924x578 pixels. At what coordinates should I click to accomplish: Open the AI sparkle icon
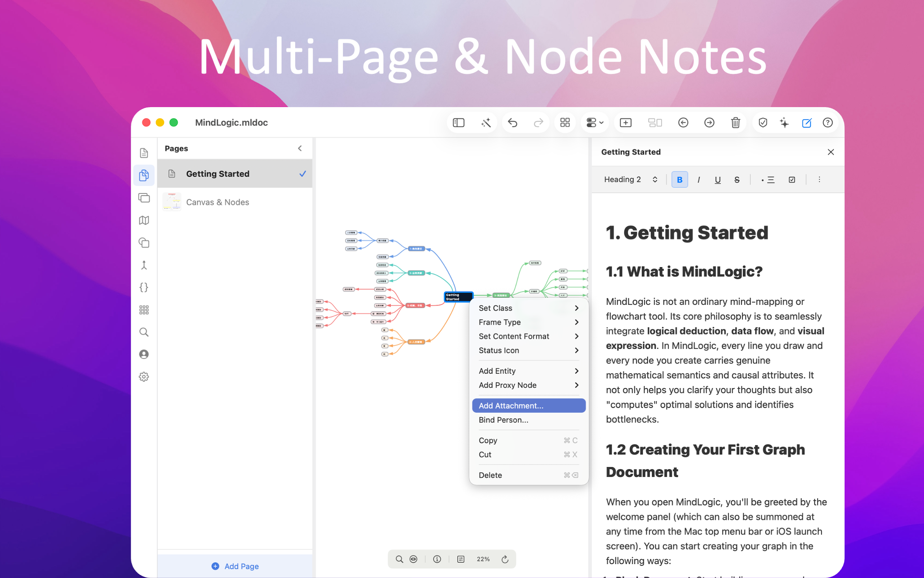point(784,123)
